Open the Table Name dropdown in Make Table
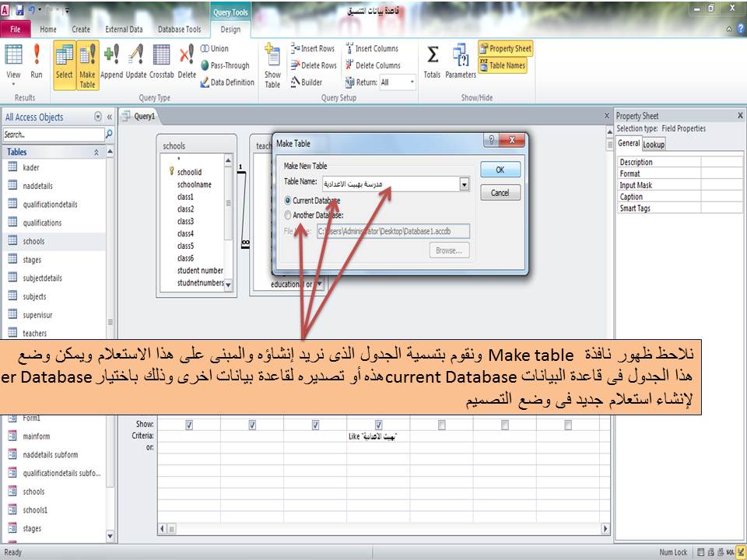This screenshot has width=747, height=560. (x=465, y=184)
